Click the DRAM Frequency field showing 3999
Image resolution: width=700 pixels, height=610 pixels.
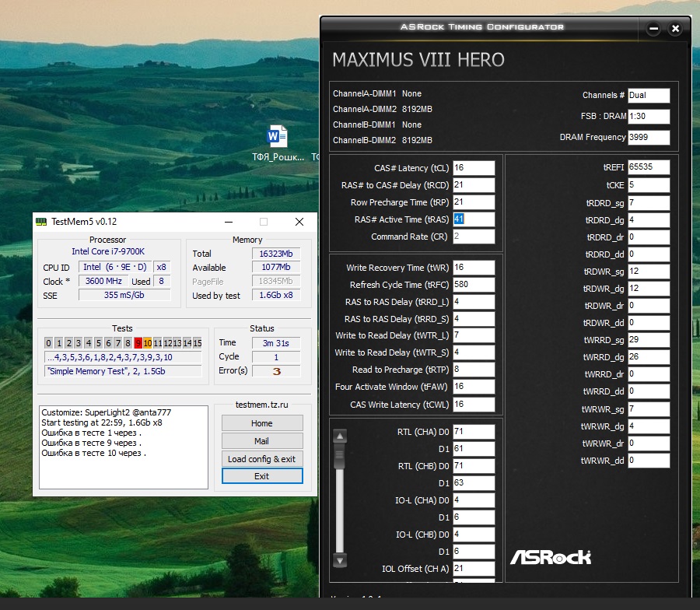click(649, 137)
